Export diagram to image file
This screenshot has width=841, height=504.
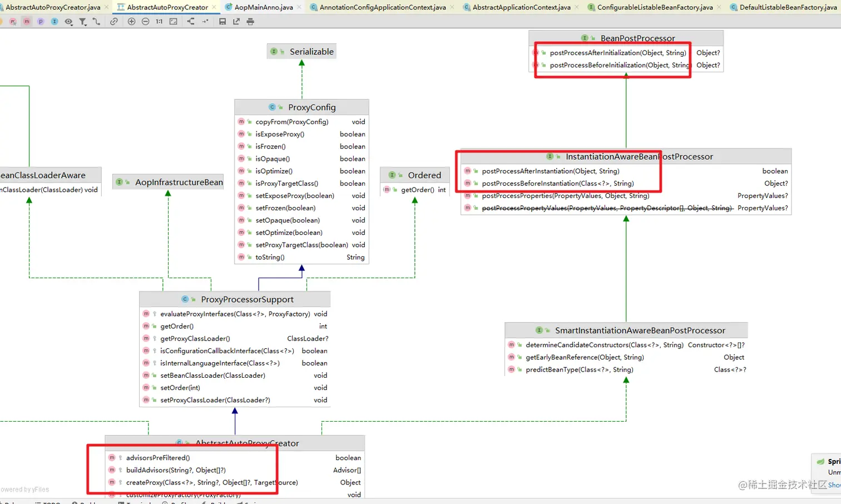pyautogui.click(x=236, y=22)
